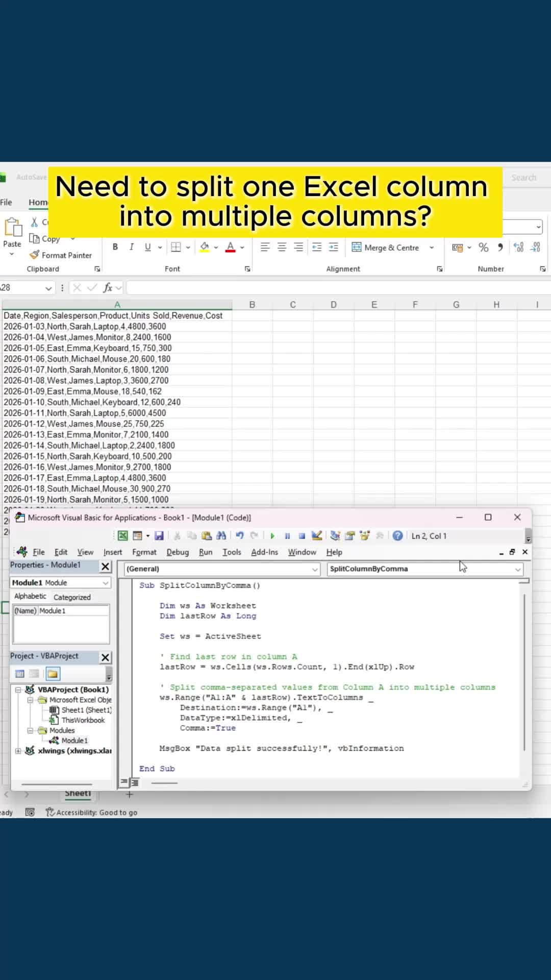
Task: Click the Fill Color bucket swatch
Action: pos(205,248)
